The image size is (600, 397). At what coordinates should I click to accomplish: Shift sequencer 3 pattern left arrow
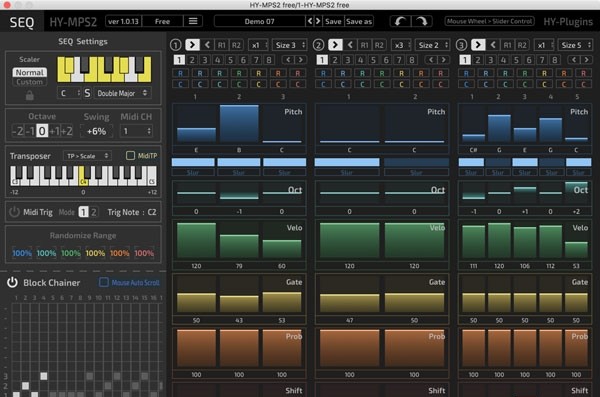click(574, 60)
